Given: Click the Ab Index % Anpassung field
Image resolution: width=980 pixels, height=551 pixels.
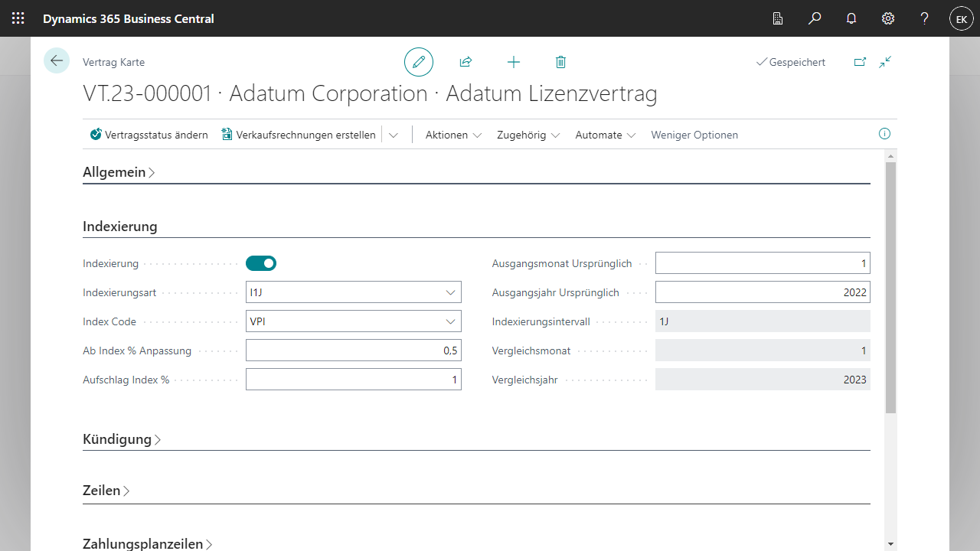Looking at the screenshot, I should (353, 350).
